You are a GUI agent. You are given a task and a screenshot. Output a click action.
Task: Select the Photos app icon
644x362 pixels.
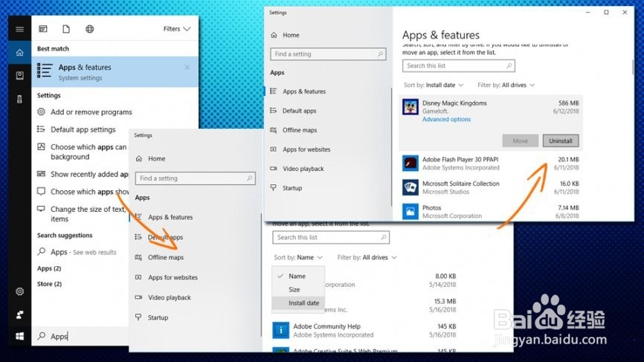[410, 212]
